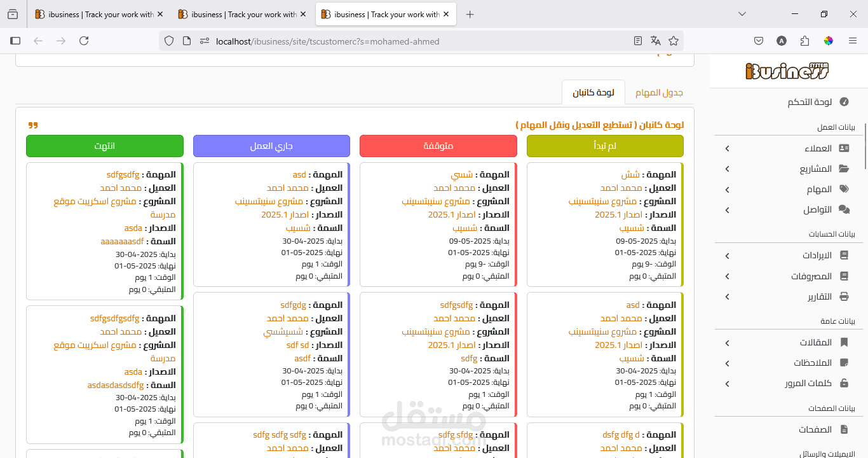Viewport: 868px width, 458px height.
Task: Bookmark this page with star icon
Action: pos(674,41)
